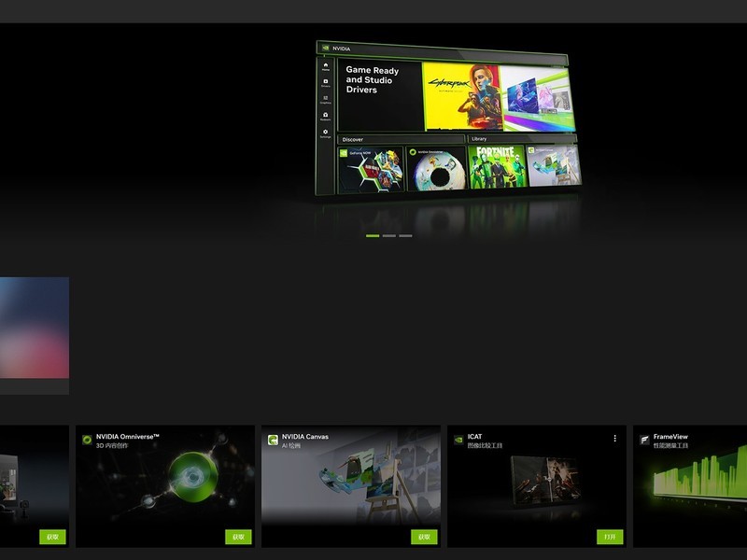Click the '图像比较工具' subtitle
The height and width of the screenshot is (560, 747).
[x=485, y=446]
